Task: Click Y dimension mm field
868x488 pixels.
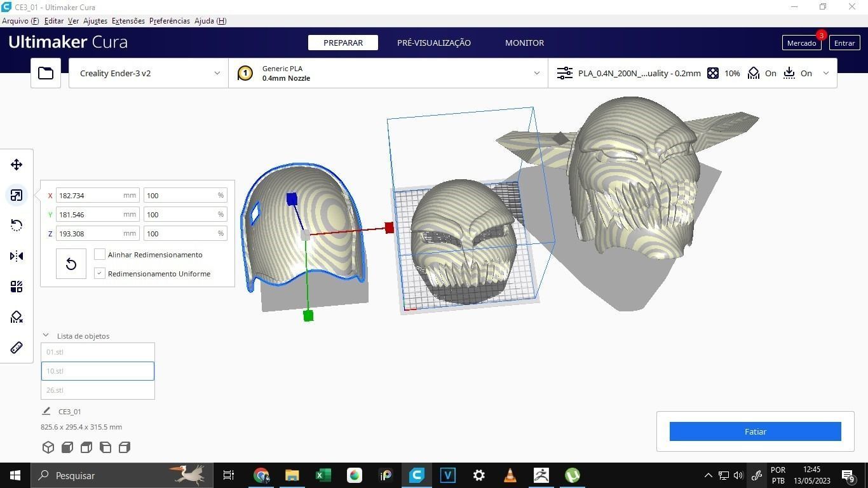Action: coord(97,215)
